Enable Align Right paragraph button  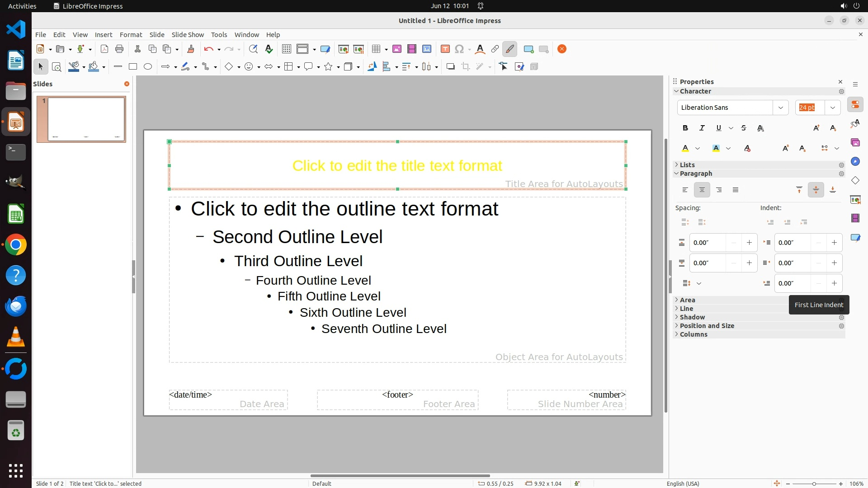coord(719,190)
